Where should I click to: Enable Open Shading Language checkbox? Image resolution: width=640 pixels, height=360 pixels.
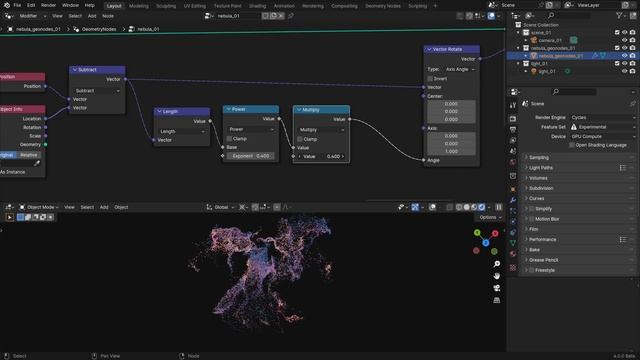point(572,145)
